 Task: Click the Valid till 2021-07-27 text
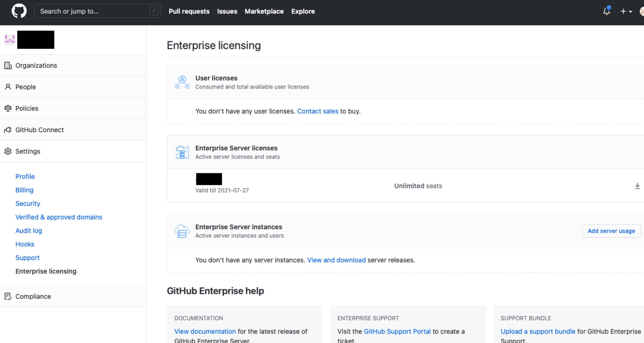pyautogui.click(x=222, y=190)
